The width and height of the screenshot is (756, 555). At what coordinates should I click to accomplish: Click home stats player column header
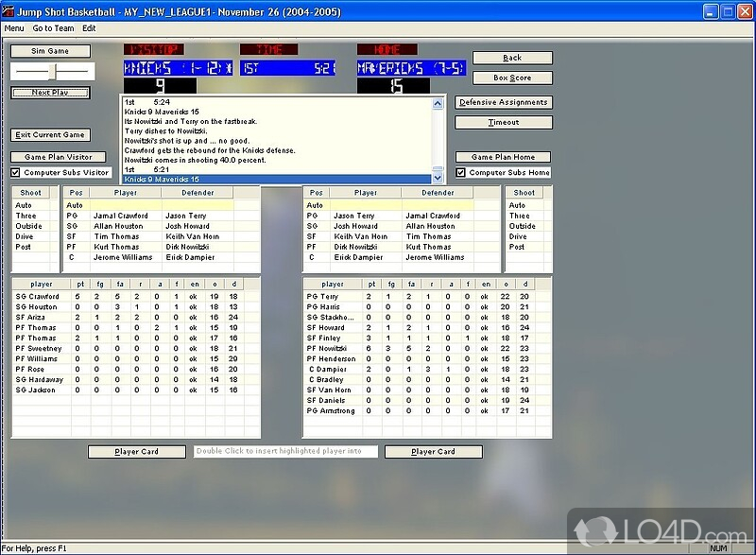click(333, 285)
